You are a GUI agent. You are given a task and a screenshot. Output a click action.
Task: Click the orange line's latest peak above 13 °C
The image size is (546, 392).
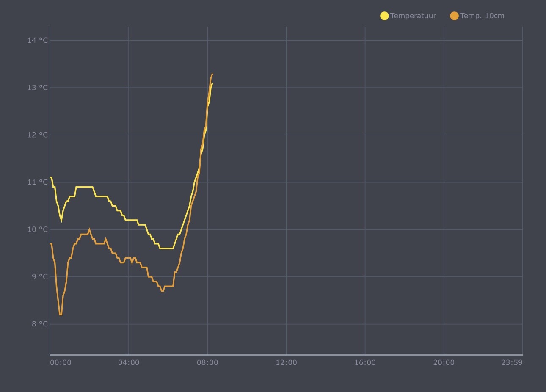click(212, 74)
